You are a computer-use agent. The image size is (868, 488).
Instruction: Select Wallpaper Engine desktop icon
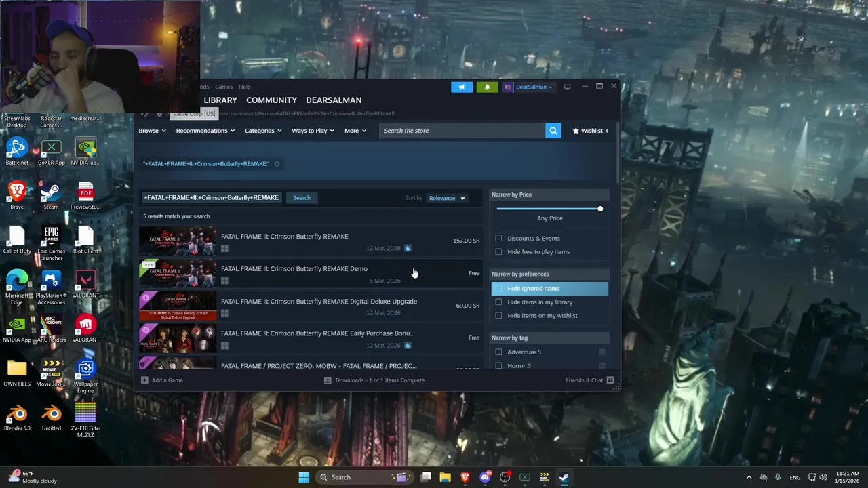85,376
